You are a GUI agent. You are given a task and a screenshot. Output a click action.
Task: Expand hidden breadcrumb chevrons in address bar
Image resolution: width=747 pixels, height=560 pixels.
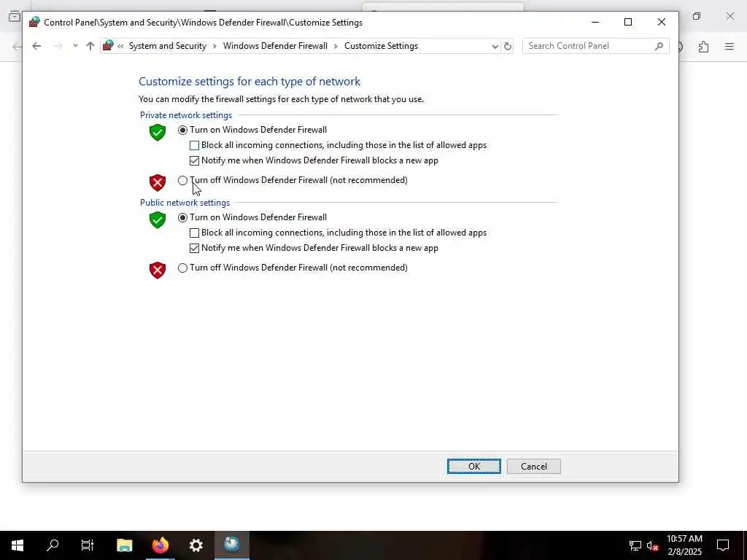(x=120, y=46)
